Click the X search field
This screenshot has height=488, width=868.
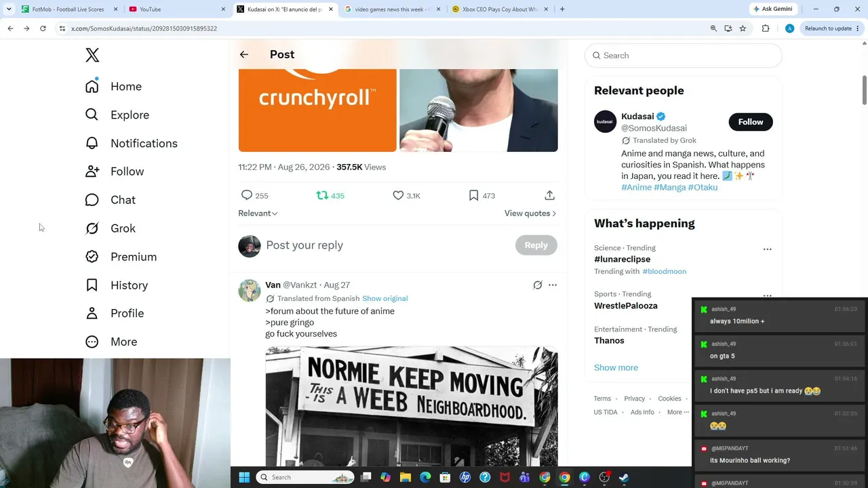[x=684, y=56]
